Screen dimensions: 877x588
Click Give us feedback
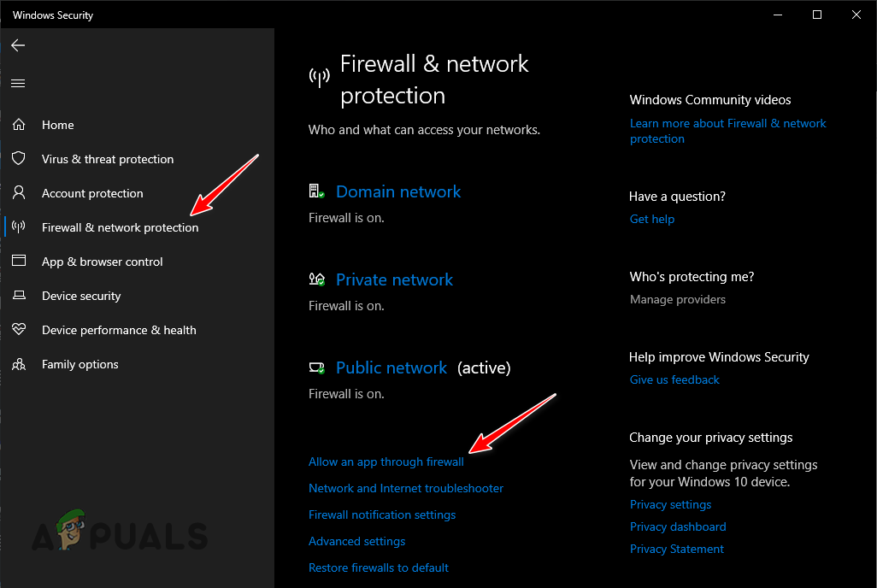tap(674, 379)
